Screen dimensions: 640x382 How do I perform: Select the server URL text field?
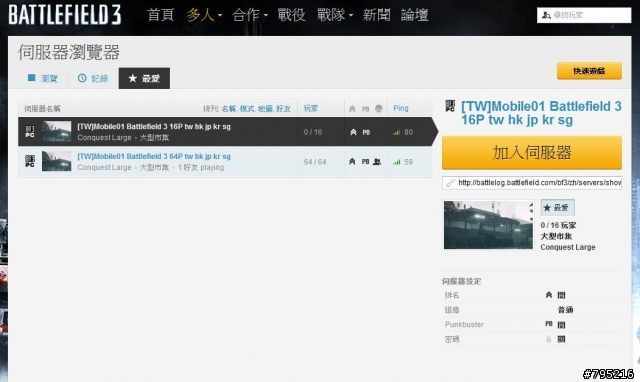click(532, 183)
